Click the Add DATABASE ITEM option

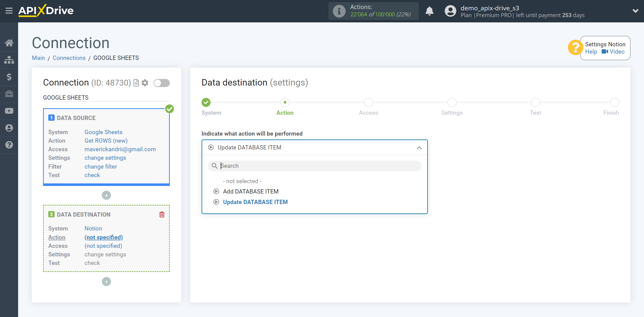[251, 191]
